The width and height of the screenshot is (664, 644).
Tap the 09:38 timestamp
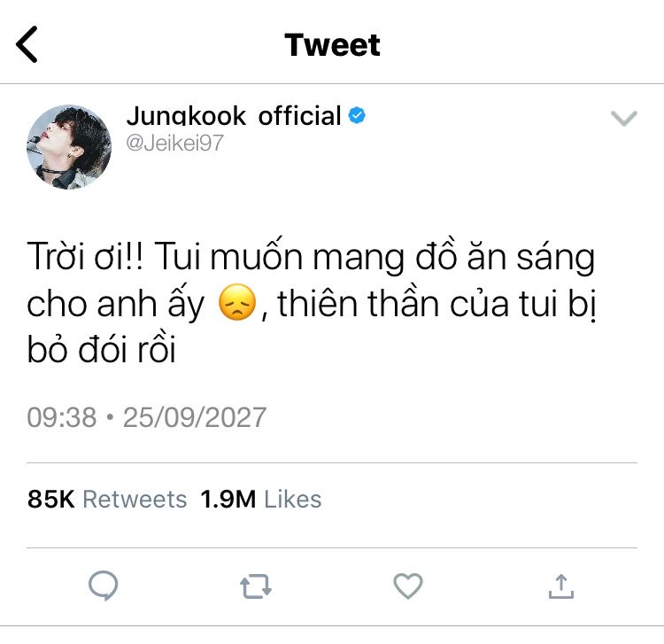[62, 417]
